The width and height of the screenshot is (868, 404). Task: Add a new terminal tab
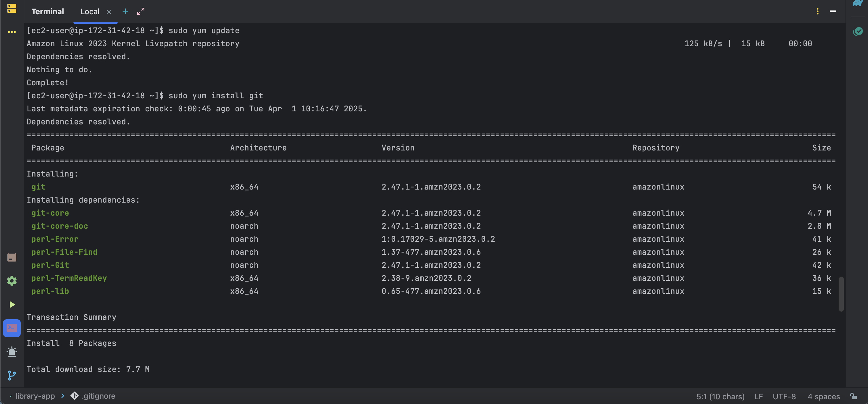point(125,12)
